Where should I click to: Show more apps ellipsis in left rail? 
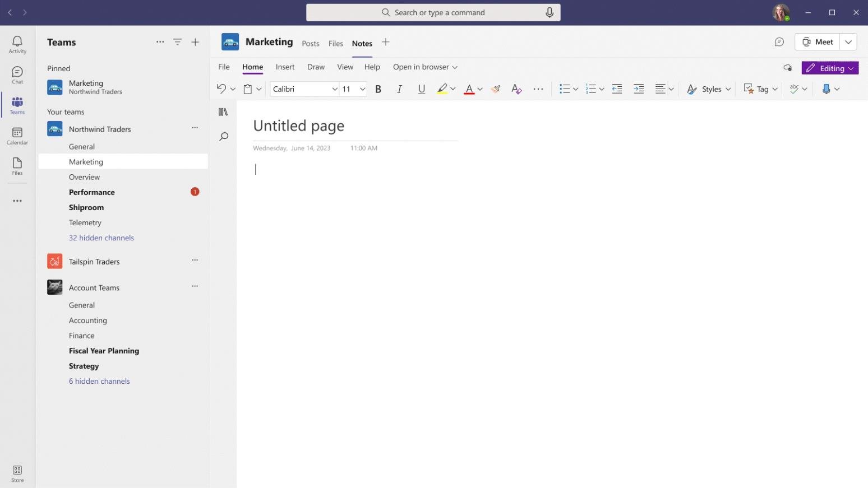[17, 201]
